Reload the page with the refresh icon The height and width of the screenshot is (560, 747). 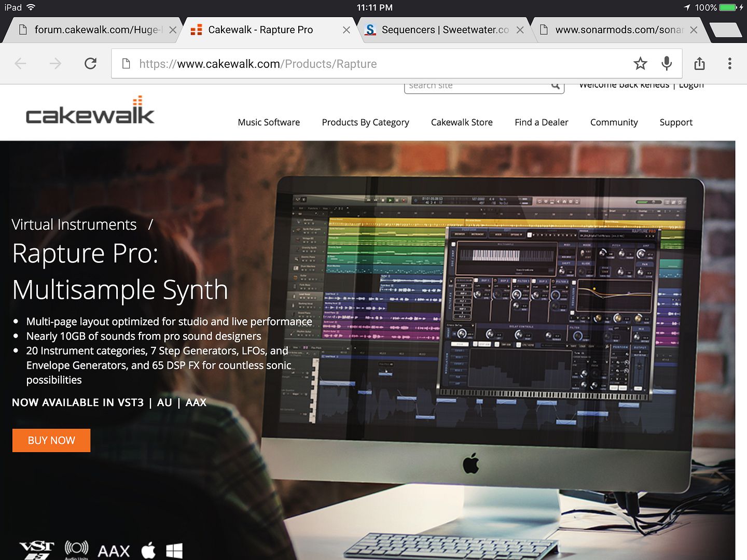(90, 64)
